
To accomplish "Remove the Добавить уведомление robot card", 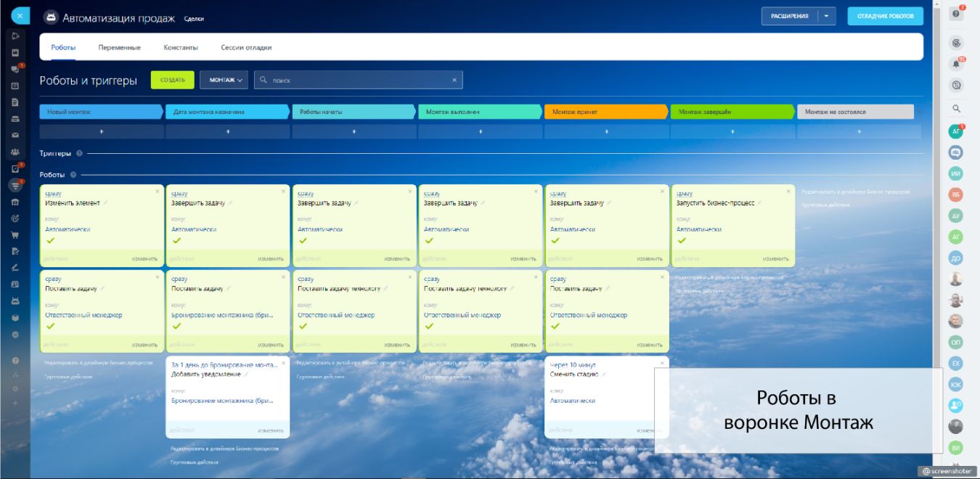I will pyautogui.click(x=283, y=362).
